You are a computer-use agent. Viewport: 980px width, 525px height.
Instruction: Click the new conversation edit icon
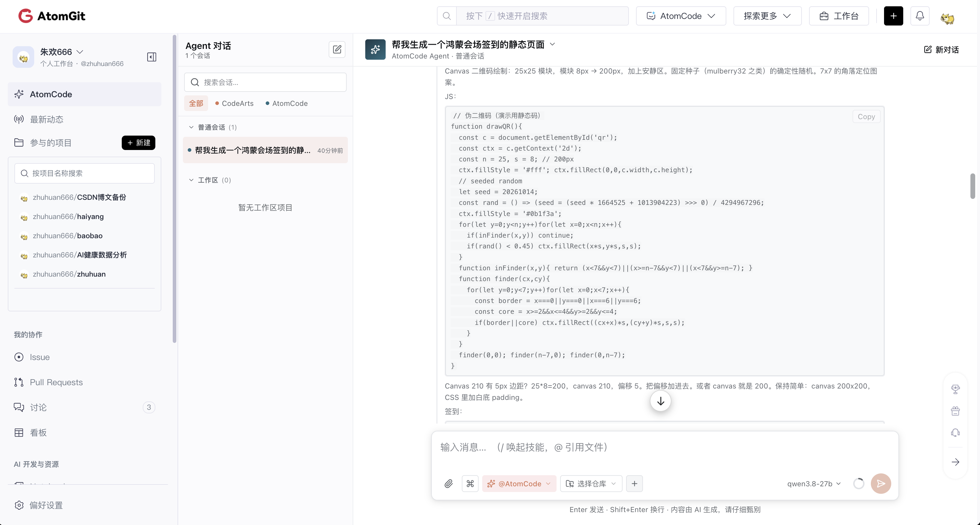(337, 49)
